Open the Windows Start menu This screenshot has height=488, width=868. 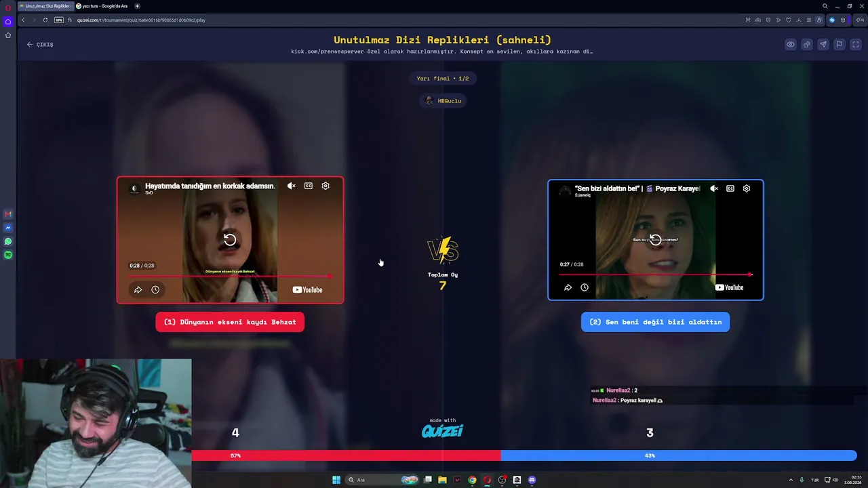tap(336, 480)
